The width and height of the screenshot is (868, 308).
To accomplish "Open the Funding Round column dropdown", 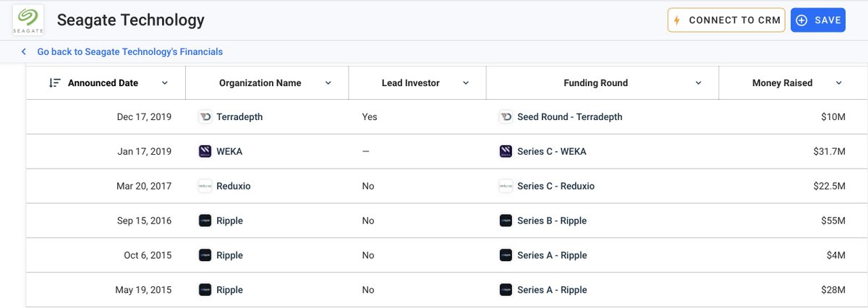I will click(698, 83).
